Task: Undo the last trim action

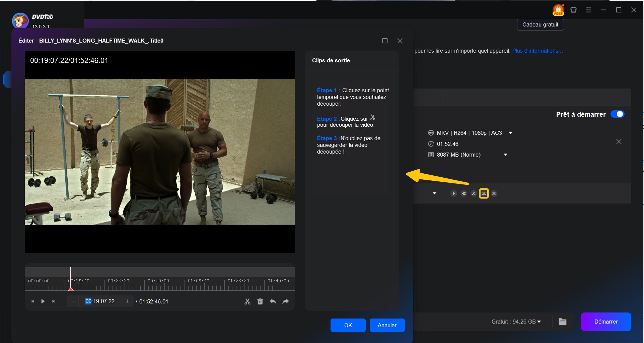Action: 273,301
